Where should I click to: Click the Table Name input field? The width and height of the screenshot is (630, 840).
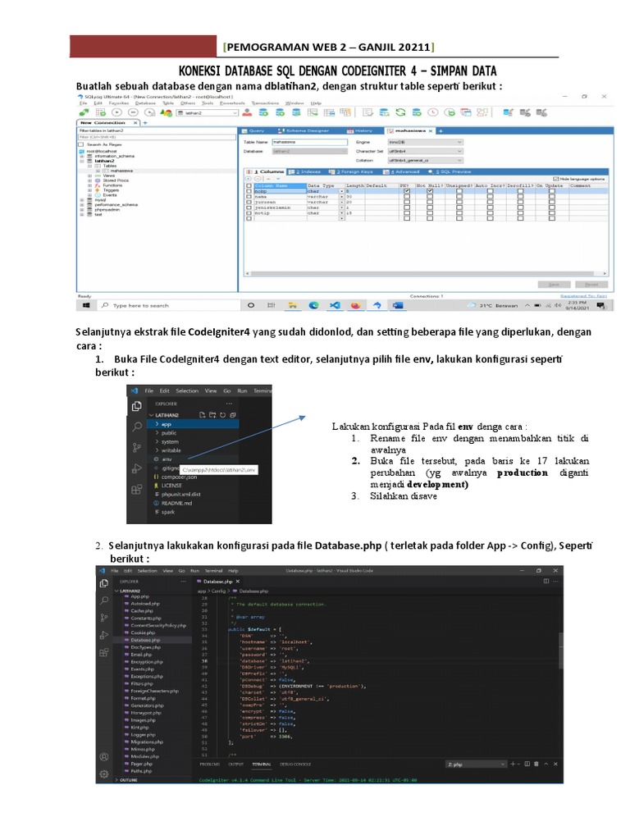tap(308, 142)
